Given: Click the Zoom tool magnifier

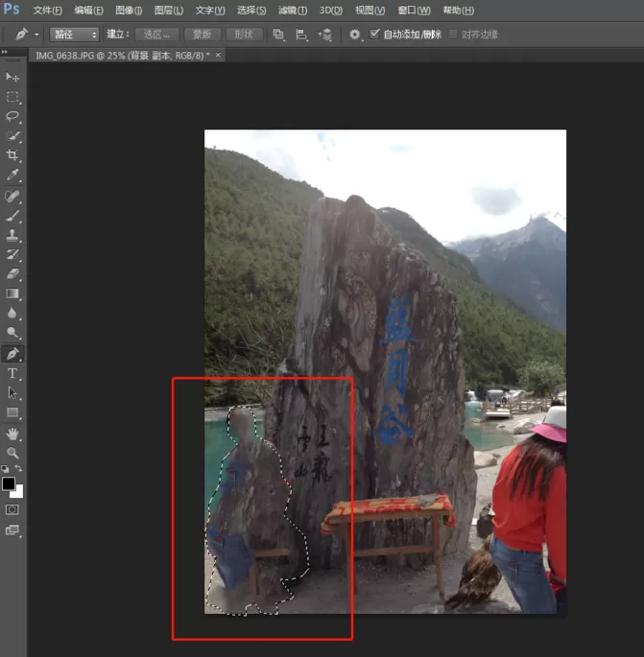Looking at the screenshot, I should [12, 453].
